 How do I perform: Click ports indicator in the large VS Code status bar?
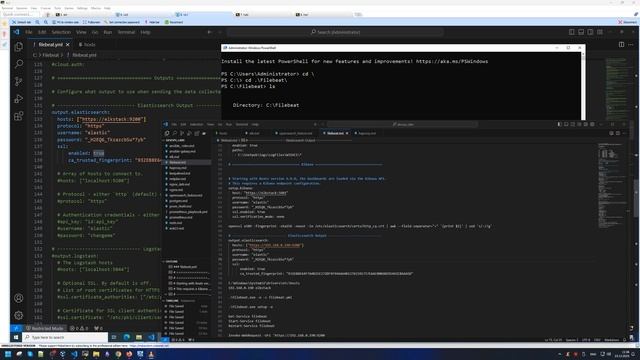[x=98, y=328]
